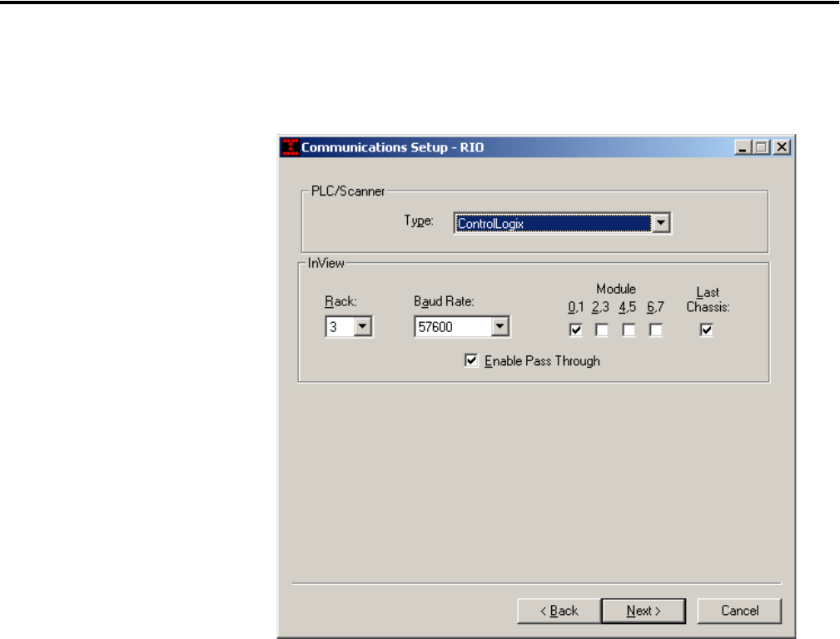Close the Communications Setup - RIO dialog
The image size is (840, 639).
(782, 147)
